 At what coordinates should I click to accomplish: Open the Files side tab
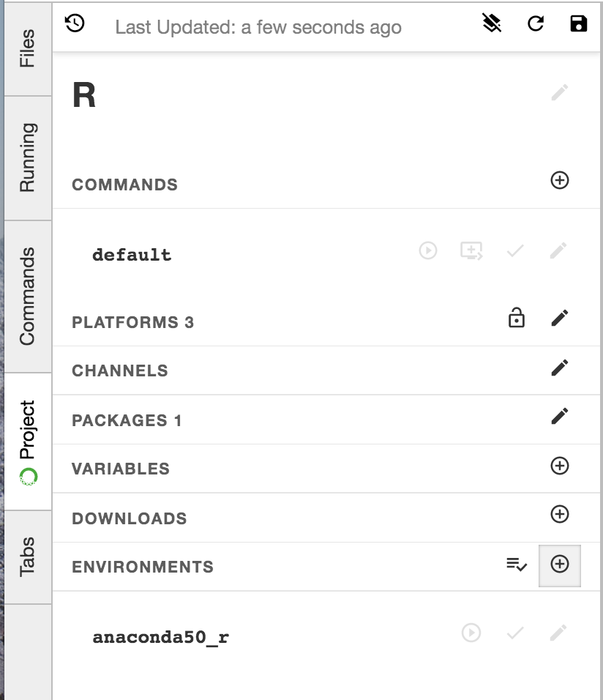click(x=27, y=48)
